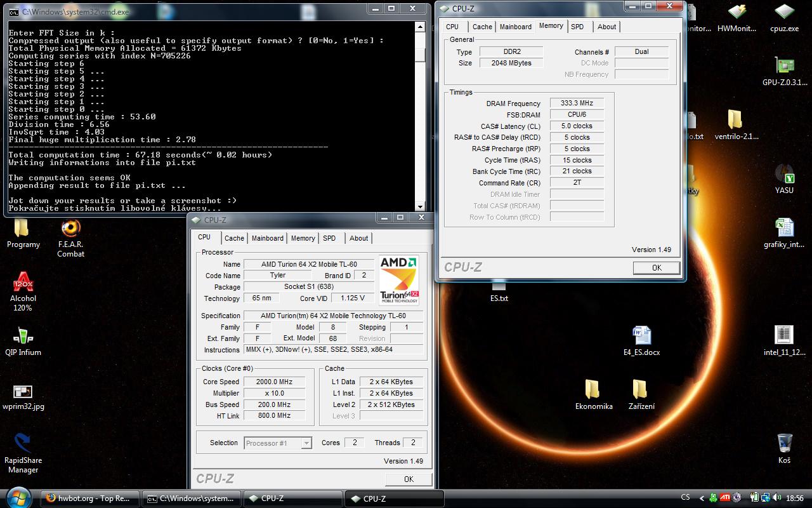
Task: Open the Koš recycle bin
Action: (x=785, y=449)
